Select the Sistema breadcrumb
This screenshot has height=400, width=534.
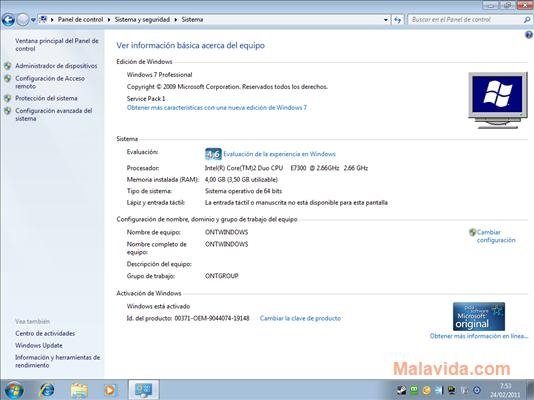click(x=192, y=20)
